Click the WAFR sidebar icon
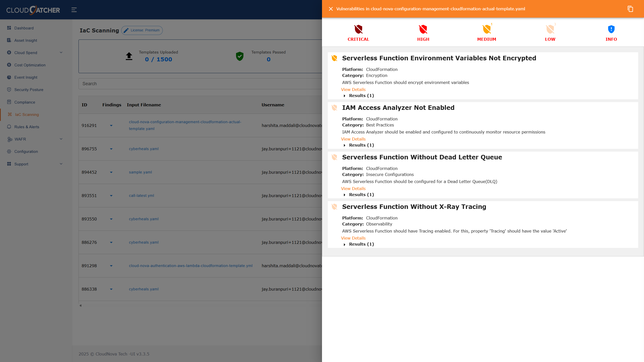The height and width of the screenshot is (362, 644). click(x=10, y=139)
